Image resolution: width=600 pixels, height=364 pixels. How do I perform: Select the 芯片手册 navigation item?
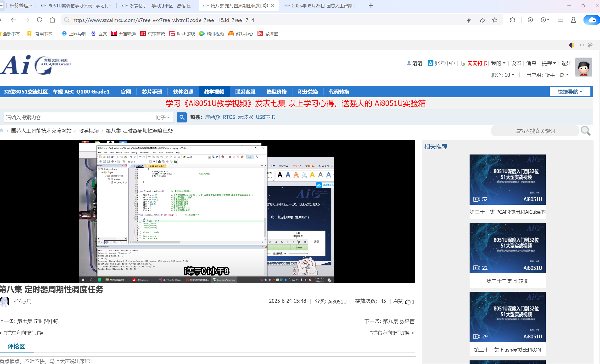(x=152, y=92)
